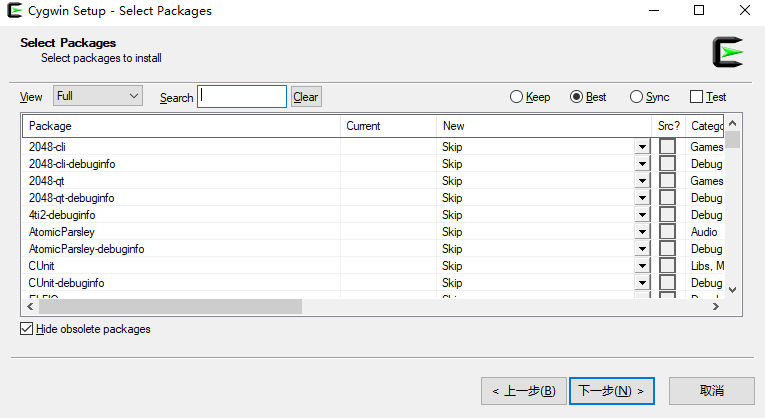The height and width of the screenshot is (418, 765).
Task: Click the large Cygwin logo in the header
Action: pos(727,52)
